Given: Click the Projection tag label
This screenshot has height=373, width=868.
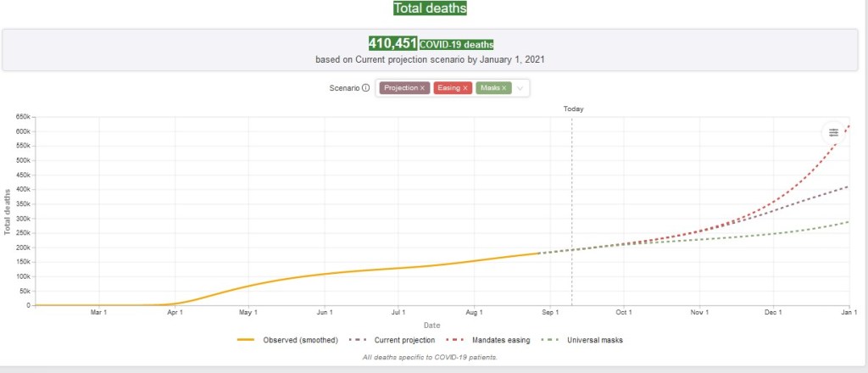Looking at the screenshot, I should (x=400, y=88).
